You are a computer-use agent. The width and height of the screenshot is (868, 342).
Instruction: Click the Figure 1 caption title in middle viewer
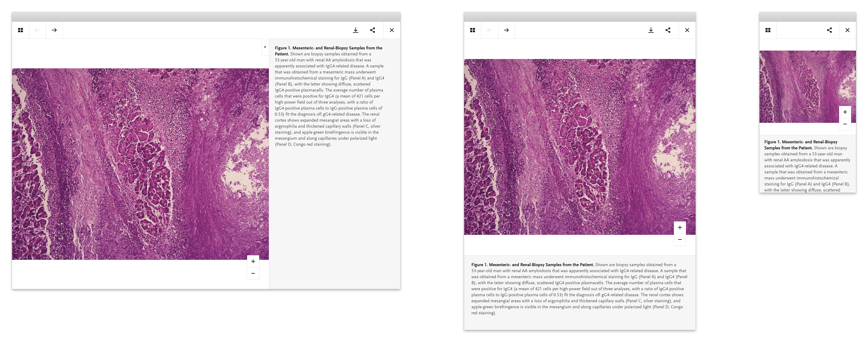click(x=532, y=265)
